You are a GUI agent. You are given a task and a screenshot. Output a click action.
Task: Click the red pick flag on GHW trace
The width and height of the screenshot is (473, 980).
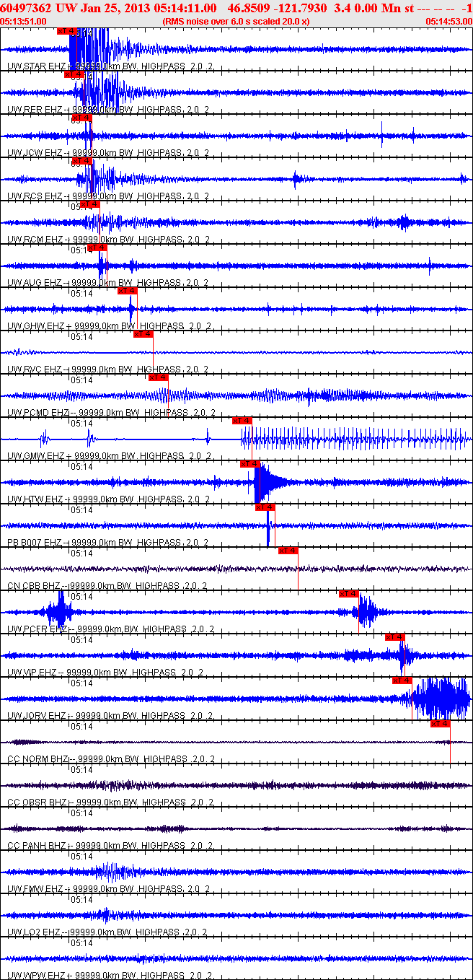[128, 291]
